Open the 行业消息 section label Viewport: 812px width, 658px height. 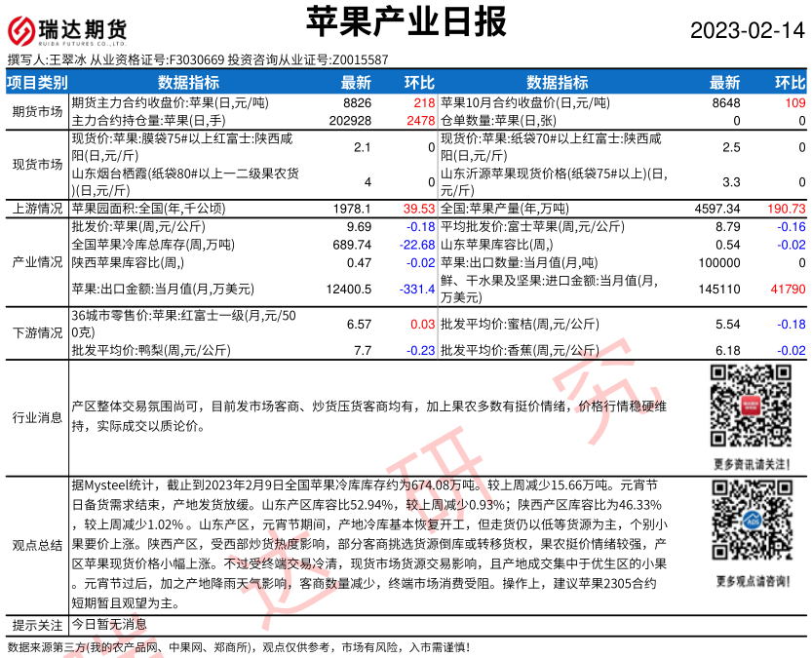pos(37,417)
